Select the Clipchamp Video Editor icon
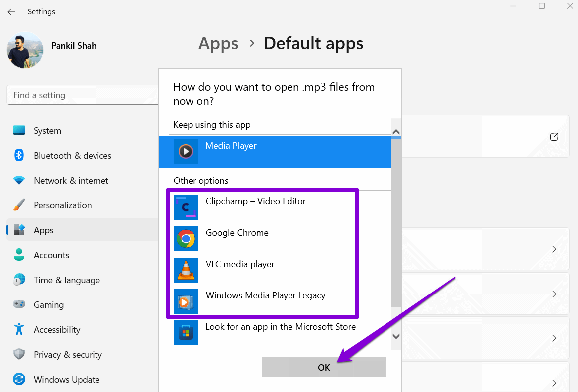This screenshot has width=578, height=392. tap(186, 207)
